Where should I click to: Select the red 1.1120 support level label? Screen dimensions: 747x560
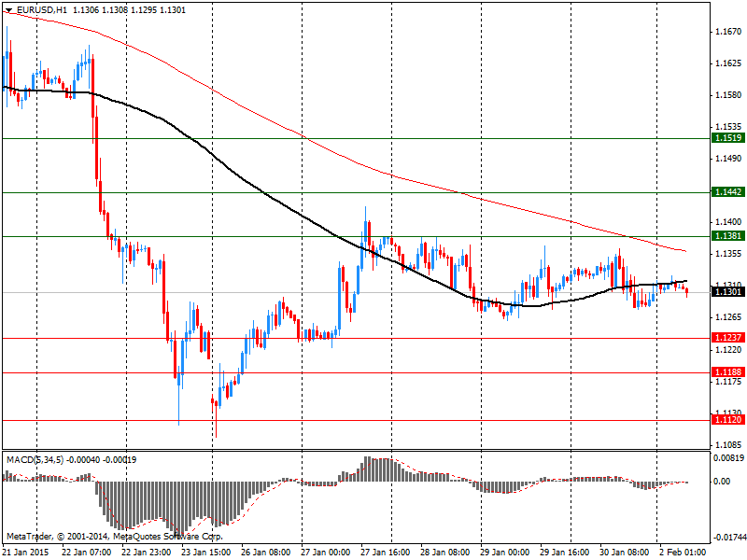[x=727, y=419]
